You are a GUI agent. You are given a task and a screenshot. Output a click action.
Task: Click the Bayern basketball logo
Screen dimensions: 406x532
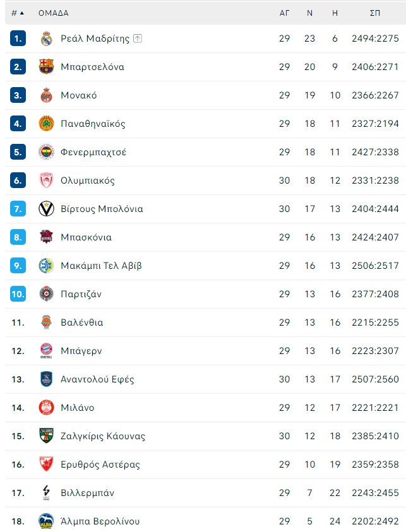(47, 351)
